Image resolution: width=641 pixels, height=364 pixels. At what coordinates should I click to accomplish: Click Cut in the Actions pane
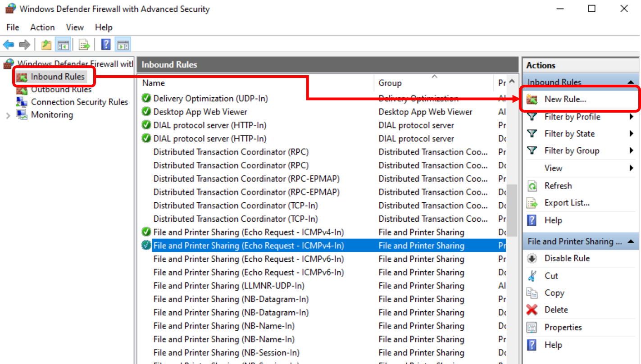551,276
